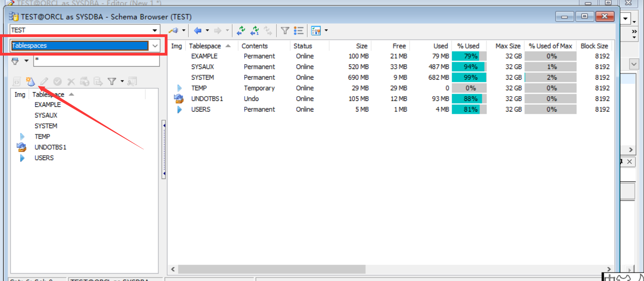Click the blue triangle icon beside USERS in left list
Screen dimensions: 644x281
pyautogui.click(x=22, y=158)
